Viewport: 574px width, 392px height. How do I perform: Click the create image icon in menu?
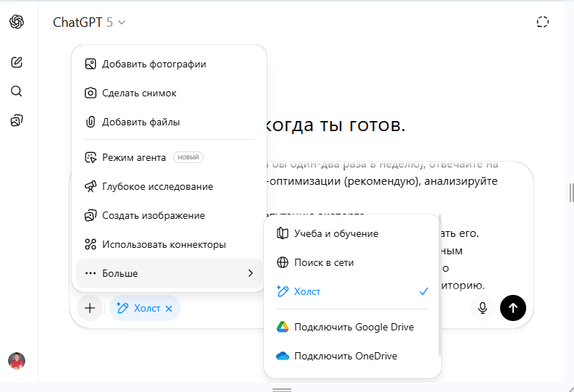[91, 215]
